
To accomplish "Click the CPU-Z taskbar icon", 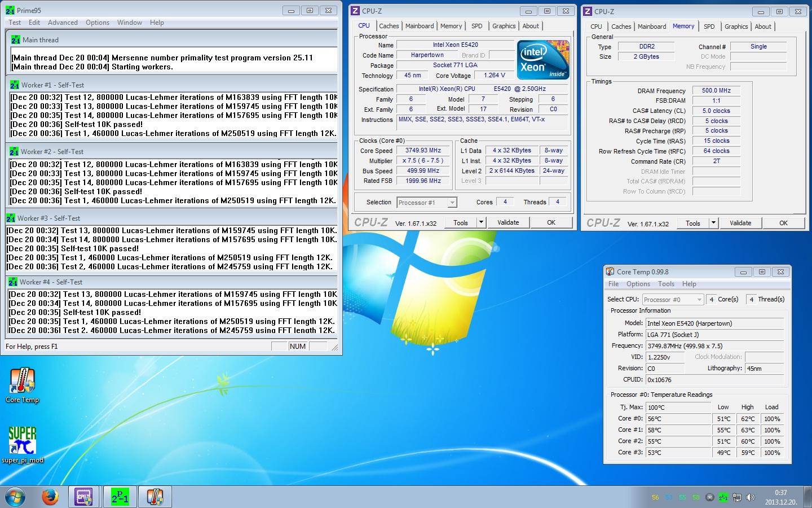I will click(84, 497).
